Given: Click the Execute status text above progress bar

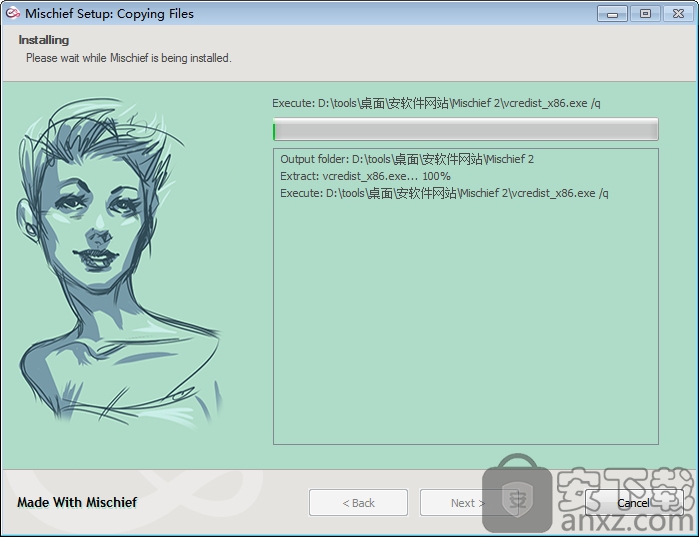Looking at the screenshot, I should point(436,103).
